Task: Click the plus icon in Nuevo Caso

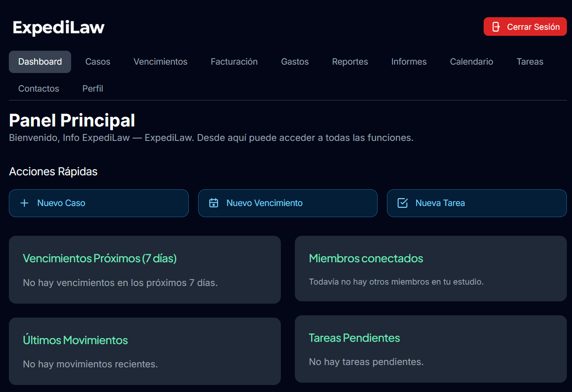Action: pos(24,203)
